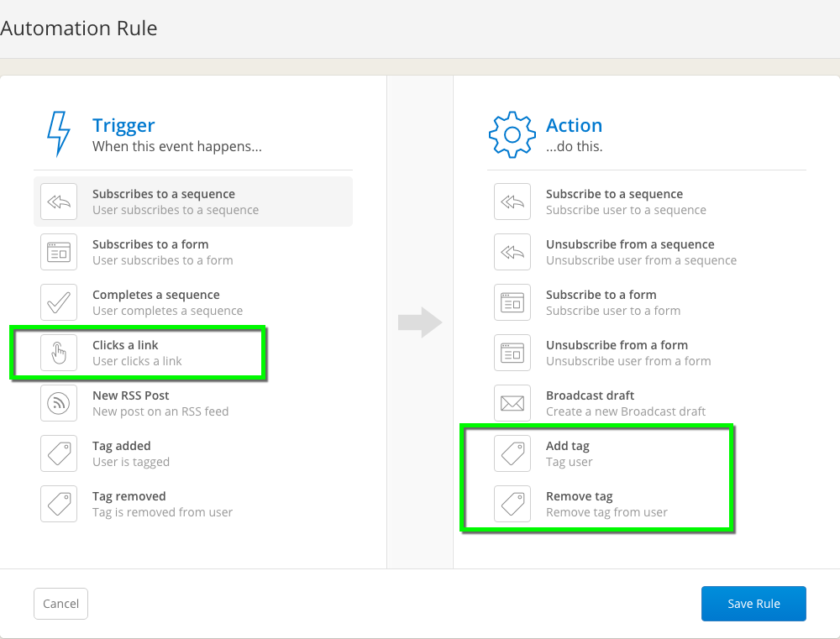Viewport: 840px width, 639px height.
Task: Click 'User clicks a link' description text
Action: [137, 361]
